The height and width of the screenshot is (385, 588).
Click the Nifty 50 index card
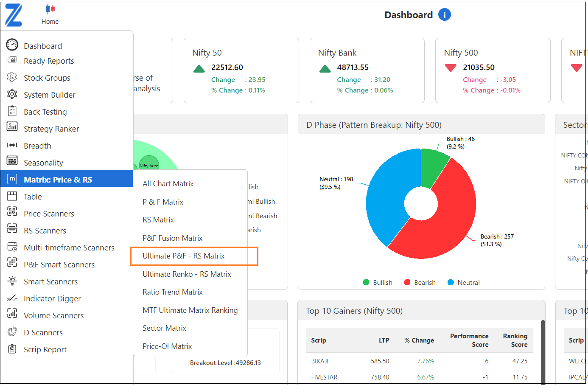pyautogui.click(x=241, y=70)
